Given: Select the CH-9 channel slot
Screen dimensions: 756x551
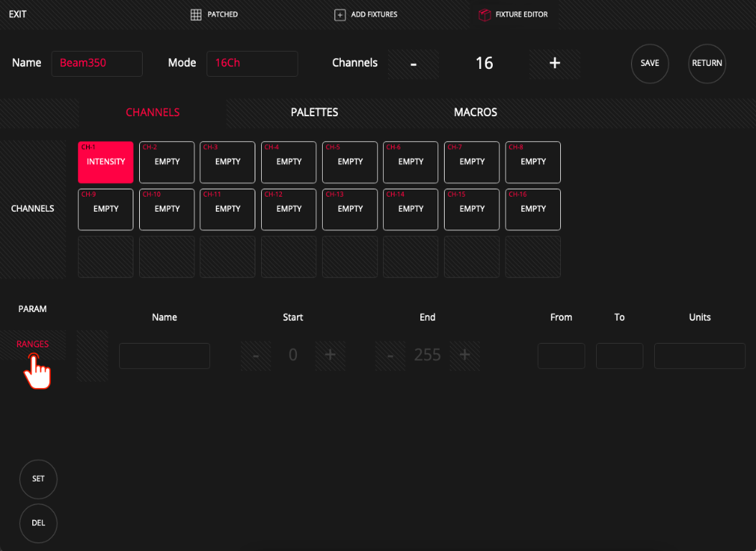Looking at the screenshot, I should click(x=105, y=209).
